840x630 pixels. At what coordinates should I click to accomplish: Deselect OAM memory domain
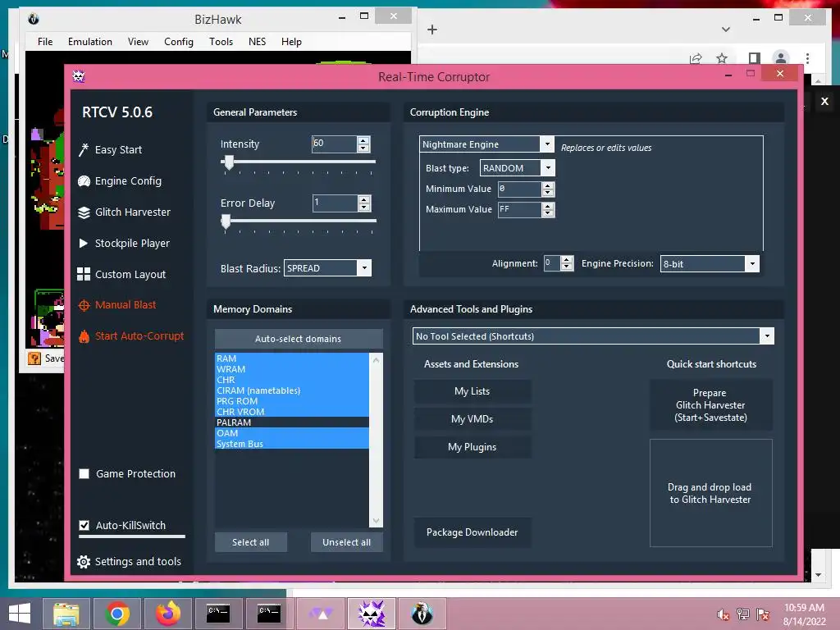292,433
